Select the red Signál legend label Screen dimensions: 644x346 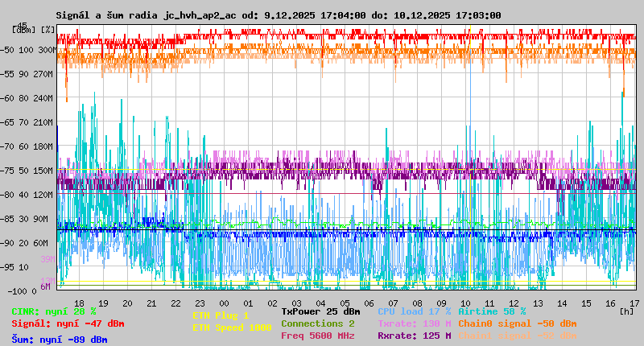[68, 323]
